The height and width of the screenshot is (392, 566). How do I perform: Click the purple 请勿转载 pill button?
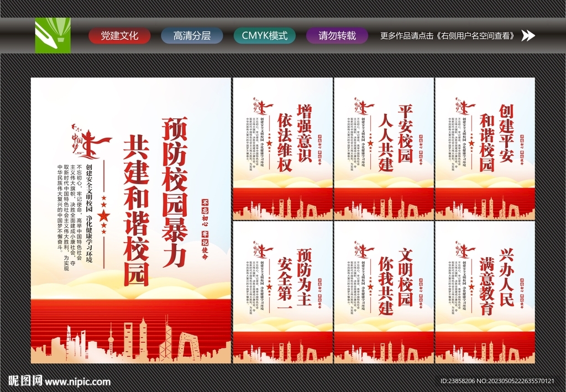click(337, 36)
